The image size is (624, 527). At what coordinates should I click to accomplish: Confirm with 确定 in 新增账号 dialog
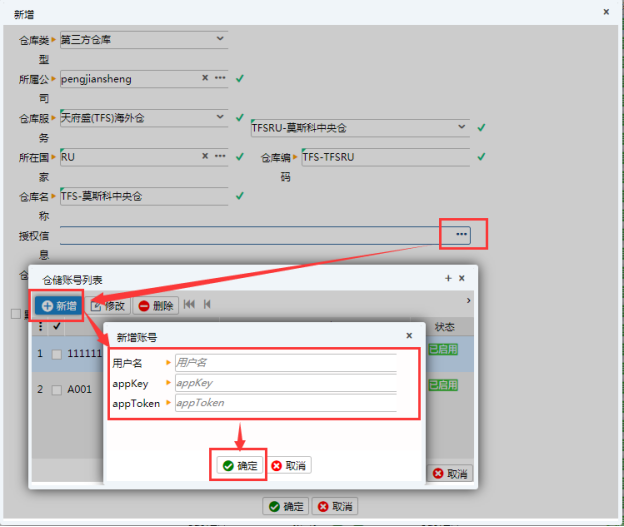[x=240, y=465]
